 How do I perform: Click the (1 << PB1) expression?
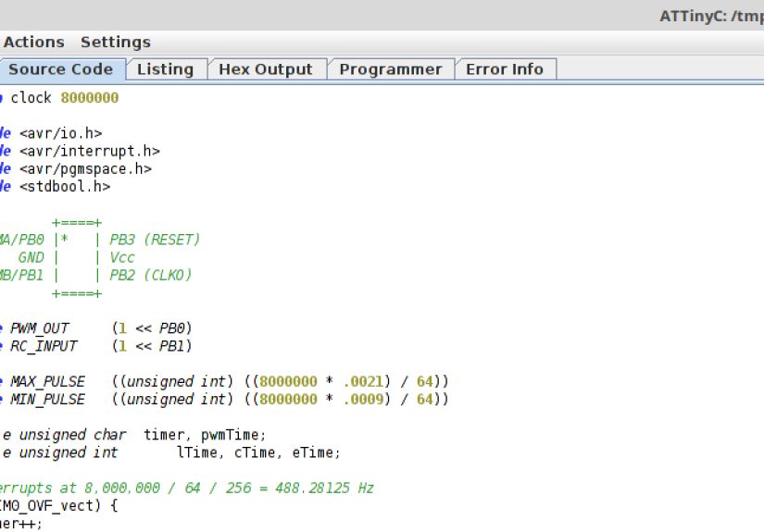[152, 346]
